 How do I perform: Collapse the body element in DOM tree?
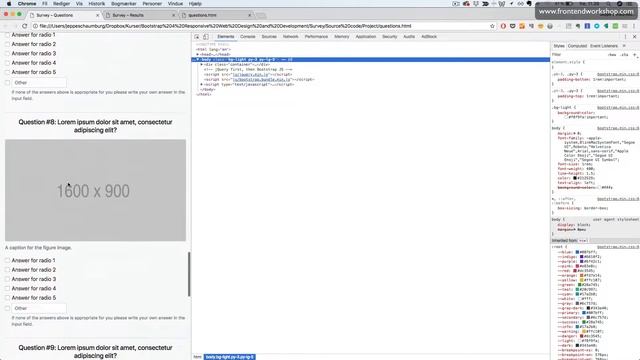point(198,60)
